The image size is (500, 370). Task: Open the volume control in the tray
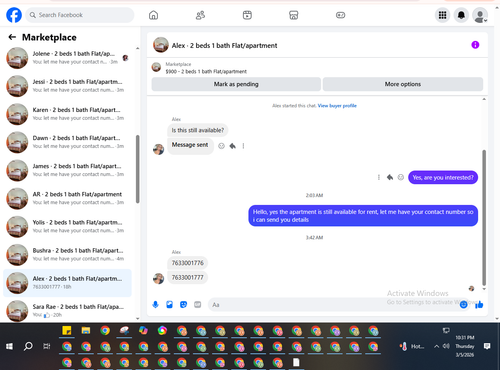(446, 346)
